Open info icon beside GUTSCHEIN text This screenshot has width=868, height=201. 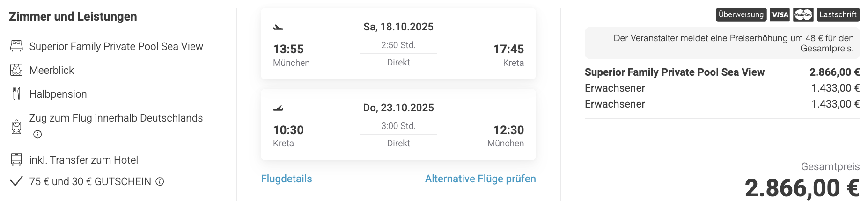tap(160, 181)
